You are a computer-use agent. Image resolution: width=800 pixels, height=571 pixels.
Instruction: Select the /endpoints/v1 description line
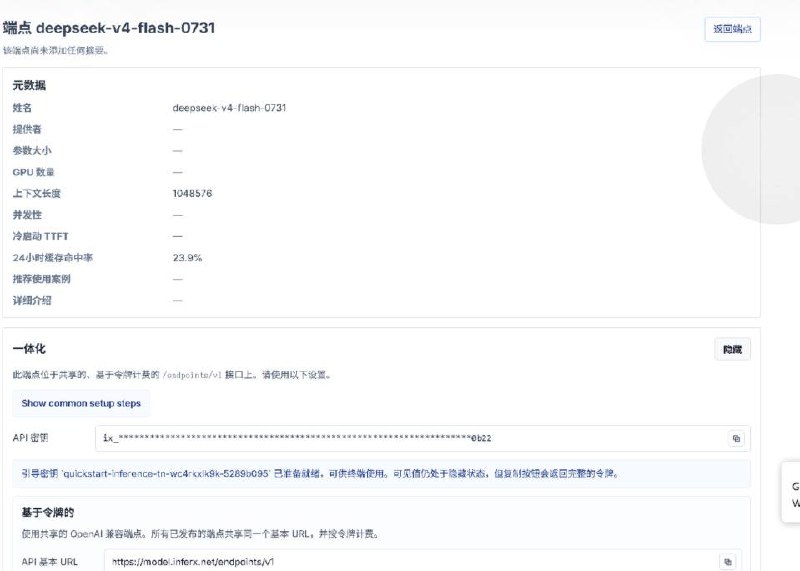click(173, 375)
